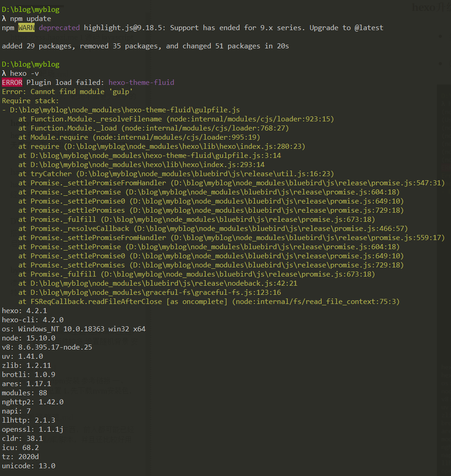Click the "added 29 packages" summary line
This screenshot has width=451, height=476.
pyautogui.click(x=145, y=46)
